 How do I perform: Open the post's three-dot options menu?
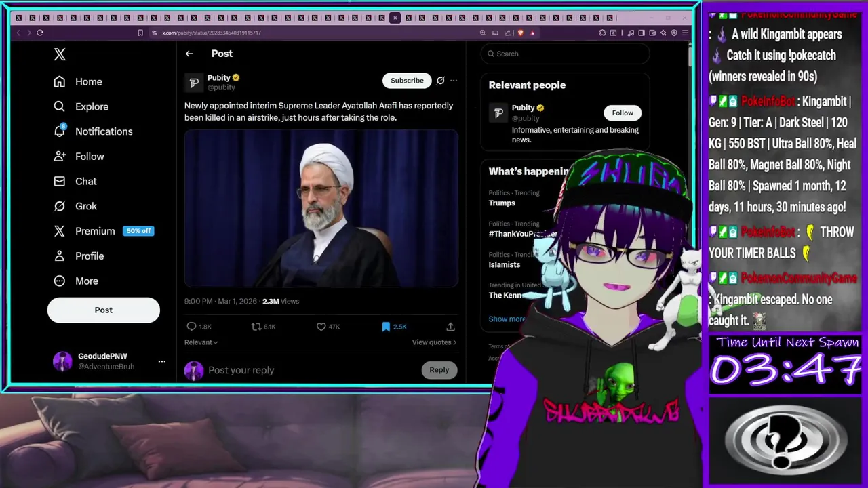pyautogui.click(x=454, y=81)
